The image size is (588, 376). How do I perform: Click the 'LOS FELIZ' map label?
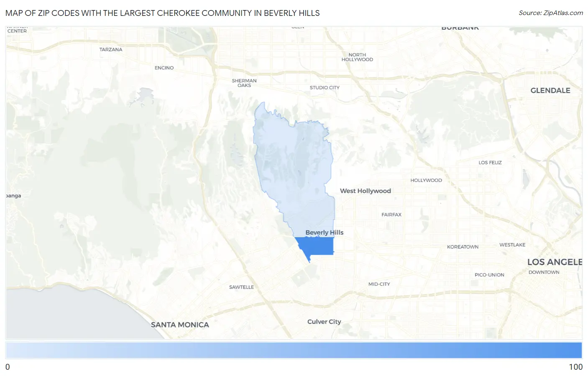pos(490,163)
